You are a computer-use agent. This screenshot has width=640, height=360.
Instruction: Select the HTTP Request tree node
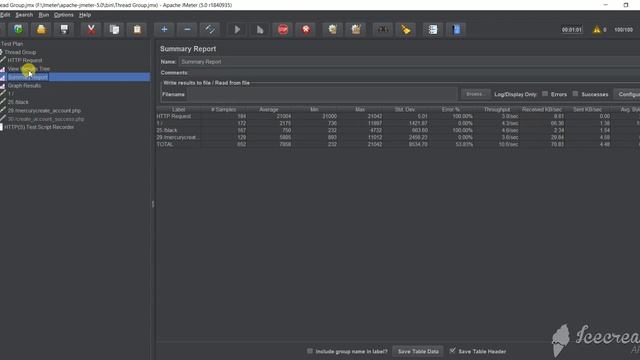coord(25,60)
